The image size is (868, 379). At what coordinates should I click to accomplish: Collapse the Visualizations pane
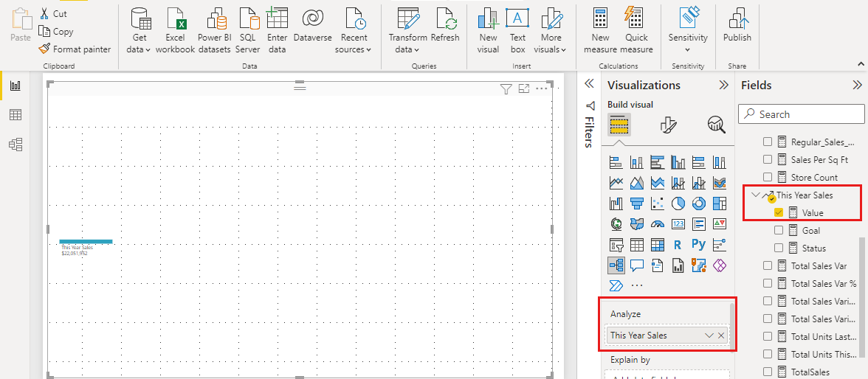click(723, 86)
